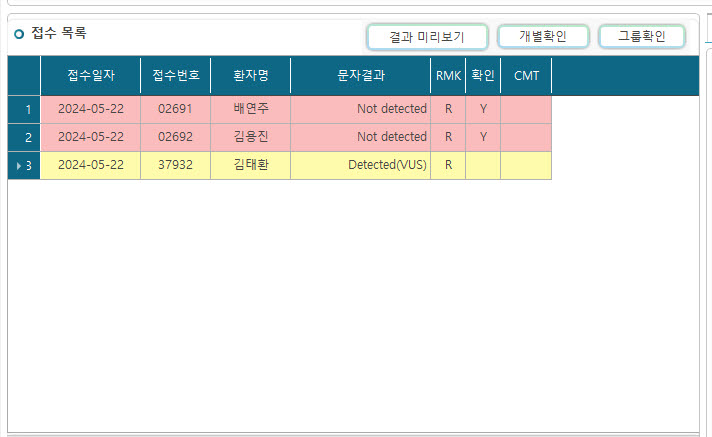The width and height of the screenshot is (712, 437).
Task: Click Not detected result for 배연주
Action: point(361,109)
